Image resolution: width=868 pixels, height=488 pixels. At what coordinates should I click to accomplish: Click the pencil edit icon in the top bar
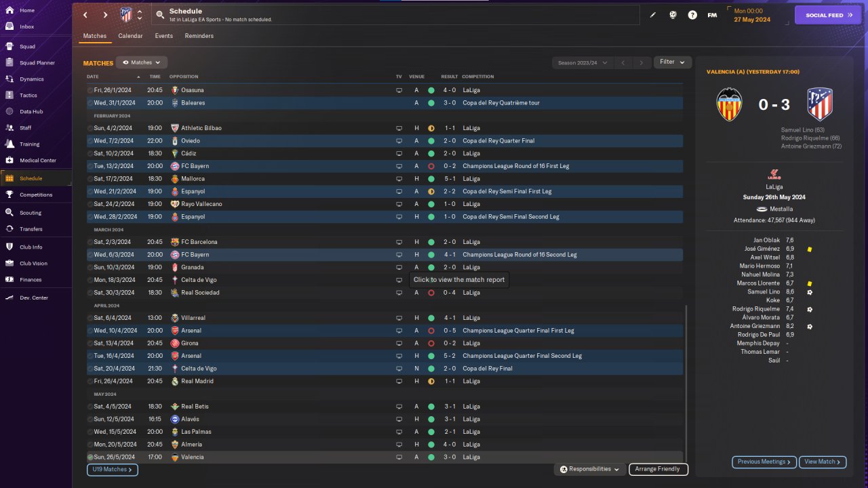(x=653, y=15)
